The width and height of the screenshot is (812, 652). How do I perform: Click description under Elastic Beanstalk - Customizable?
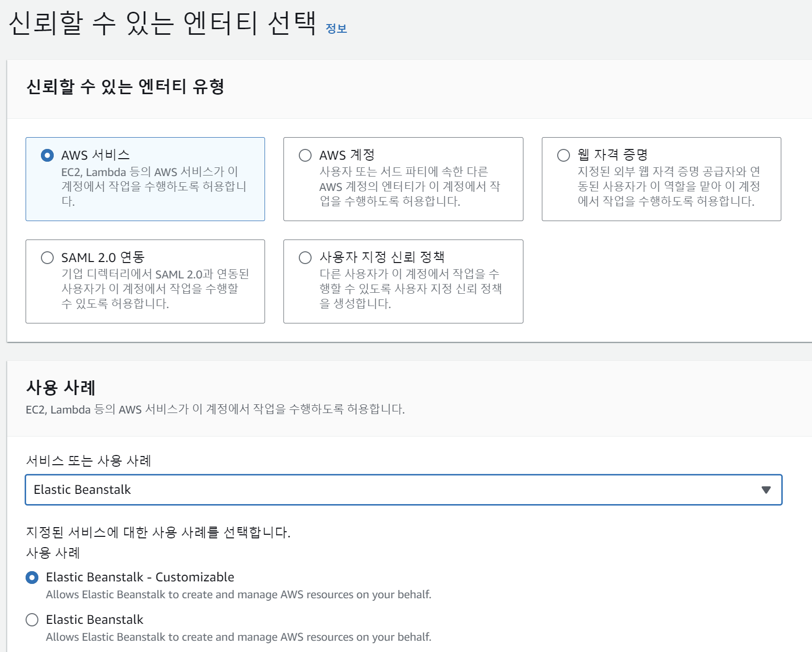(x=238, y=595)
